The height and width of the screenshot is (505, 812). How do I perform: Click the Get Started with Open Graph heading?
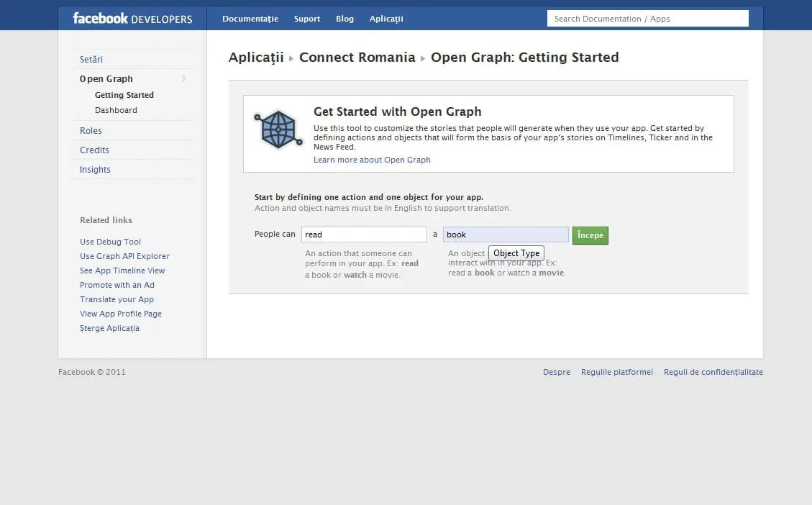[x=397, y=112]
